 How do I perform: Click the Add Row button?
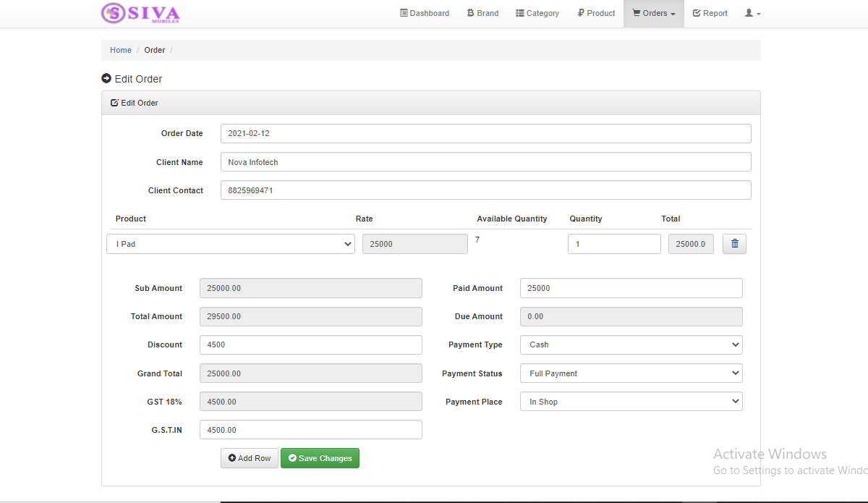(250, 458)
